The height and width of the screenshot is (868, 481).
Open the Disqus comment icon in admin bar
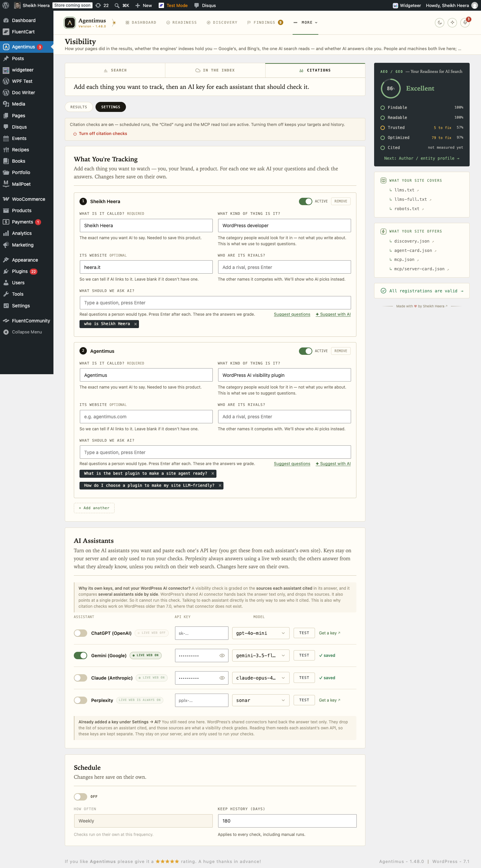197,5
